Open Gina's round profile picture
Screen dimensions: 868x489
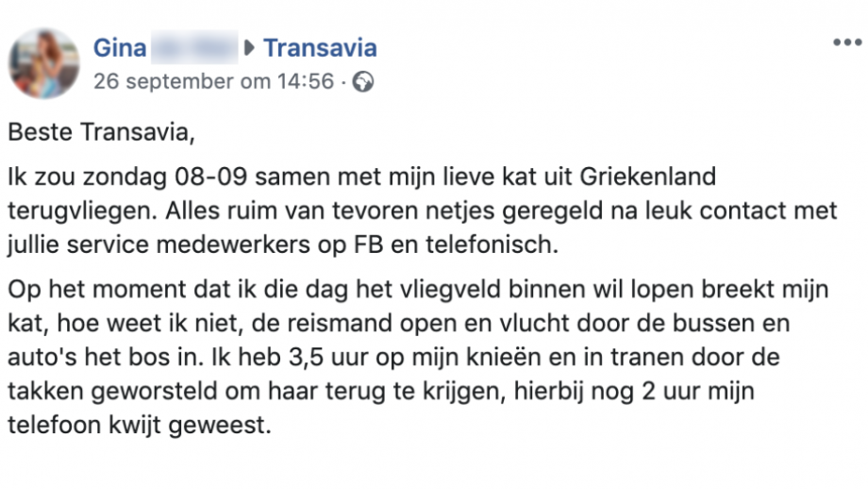tap(43, 63)
